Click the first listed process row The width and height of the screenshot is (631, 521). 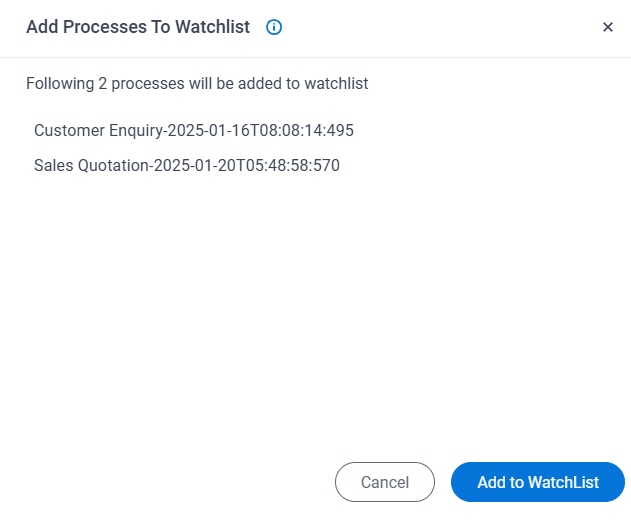click(x=194, y=130)
